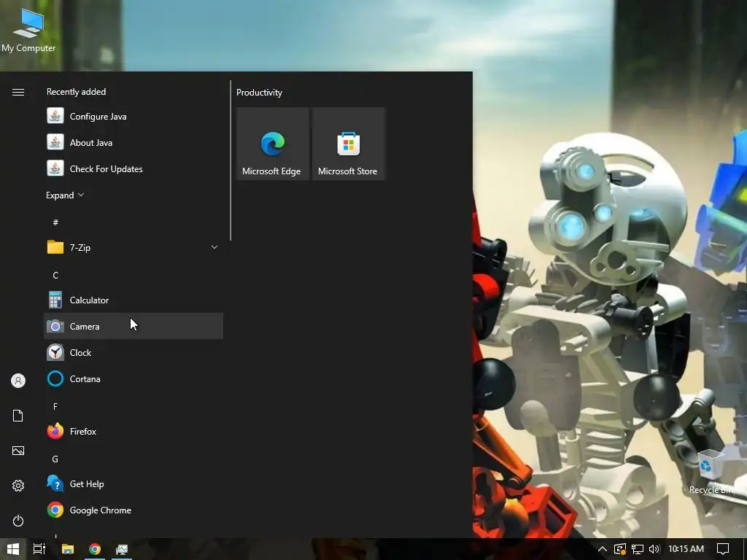Open About Java entry
Screen dimensions: 747x560
tap(133, 142)
